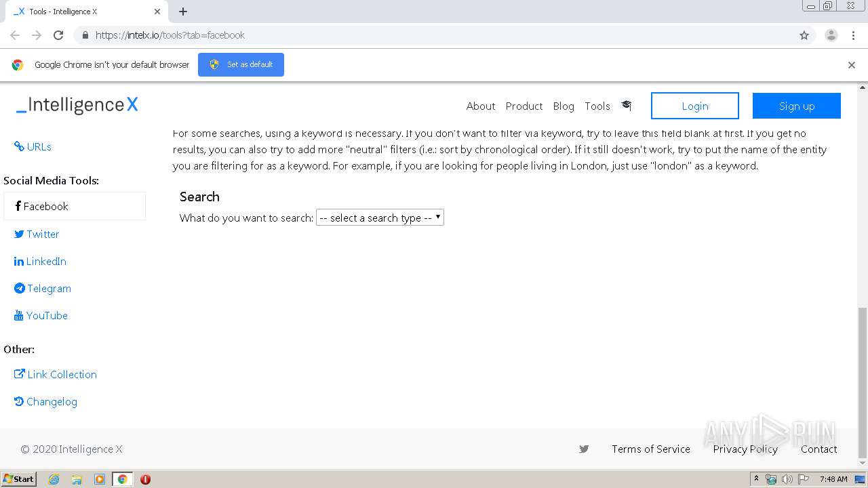
Task: Click the YouTube icon in sidebar
Action: (19, 315)
